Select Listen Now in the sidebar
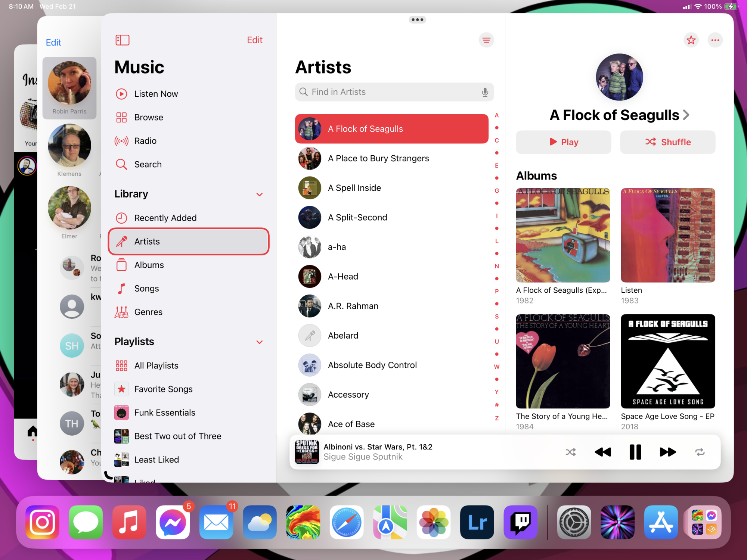 click(x=156, y=94)
